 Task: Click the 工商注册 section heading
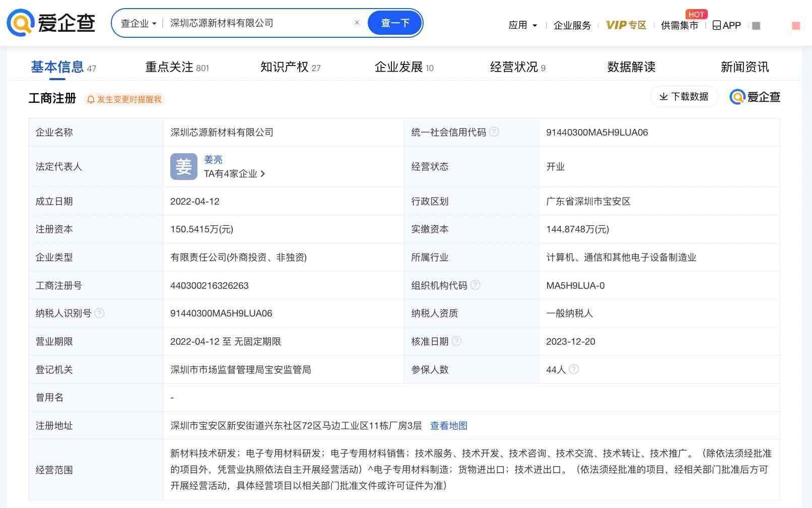(52, 98)
